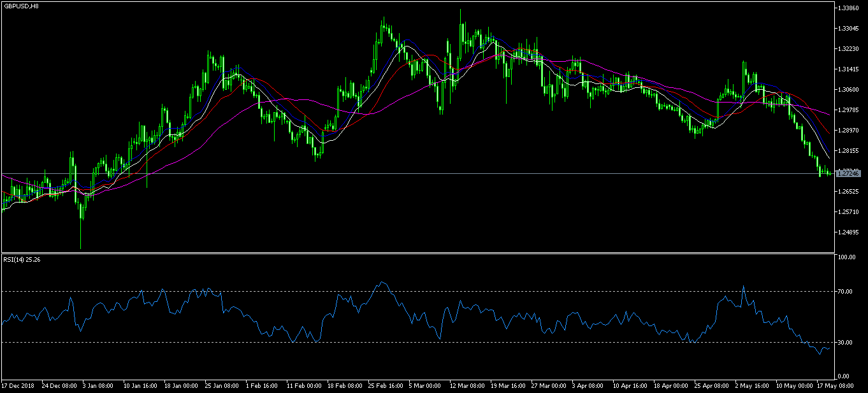
Task: Click the RSI(14) 25.26 indicator label
Action: coord(22,259)
